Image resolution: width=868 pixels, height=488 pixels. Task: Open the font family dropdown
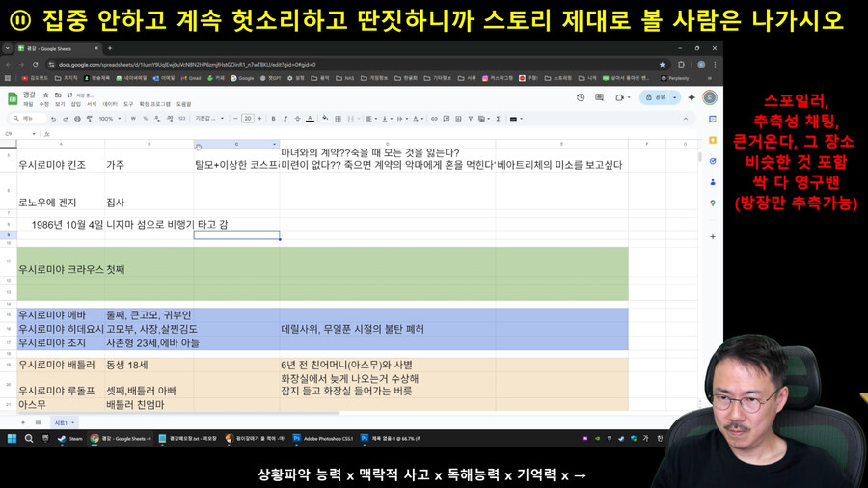[209, 119]
